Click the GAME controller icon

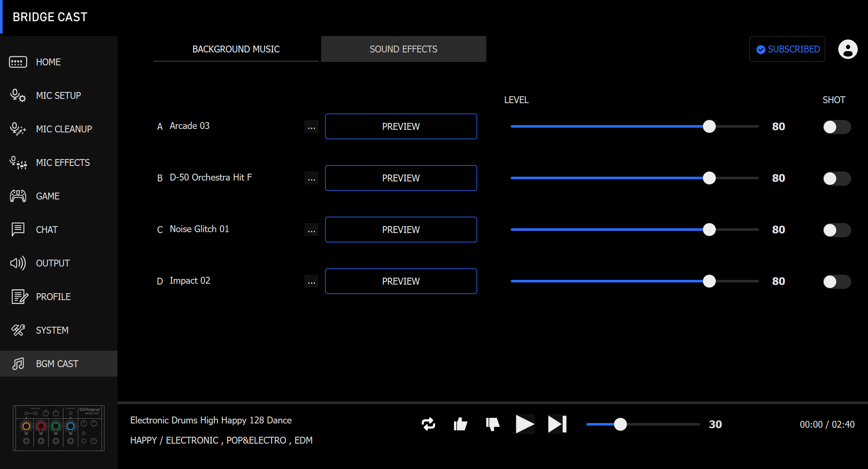click(18, 196)
